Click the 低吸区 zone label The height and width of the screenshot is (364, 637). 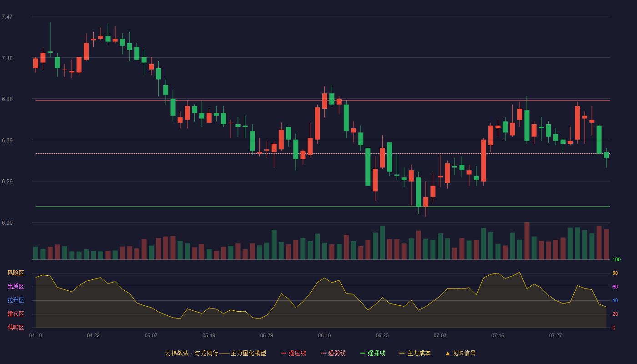click(x=15, y=328)
